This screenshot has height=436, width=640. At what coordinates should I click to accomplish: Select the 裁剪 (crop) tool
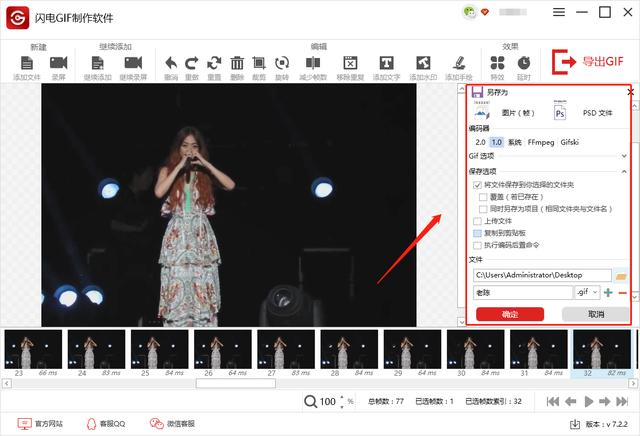point(259,64)
